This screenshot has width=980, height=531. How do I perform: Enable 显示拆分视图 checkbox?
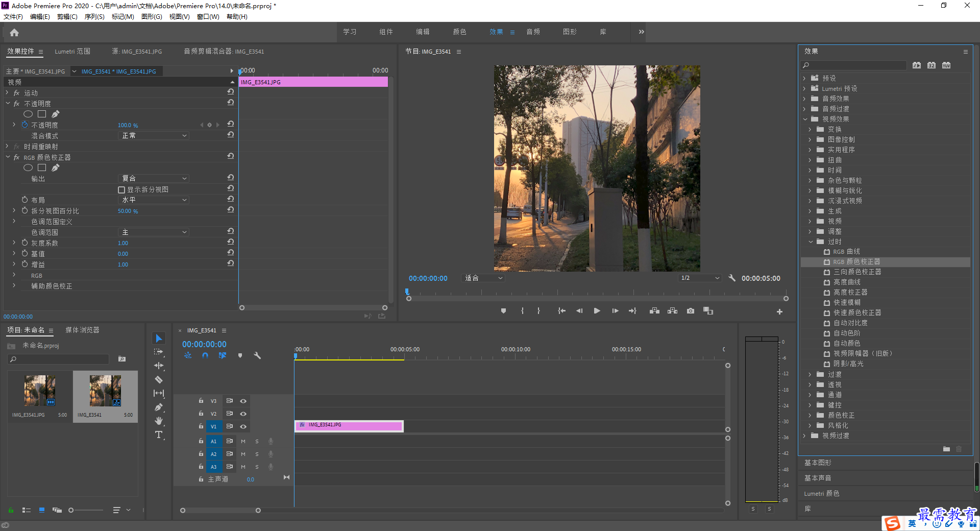pyautogui.click(x=121, y=190)
